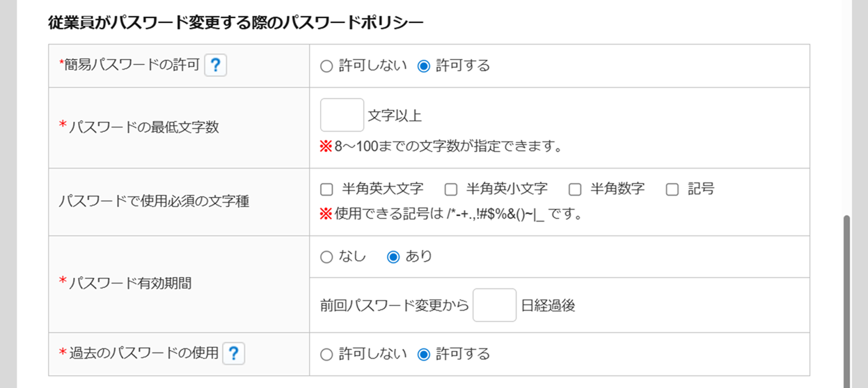
Task: Open help for 簡易パスワードの許可
Action: [216, 65]
